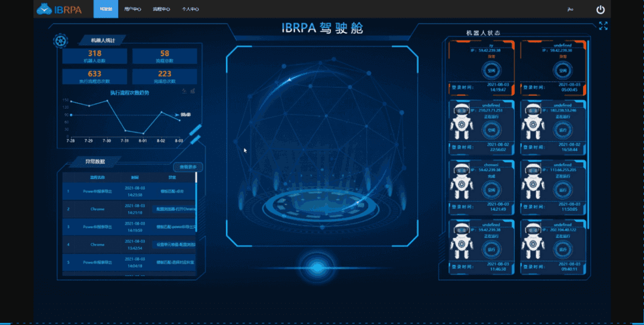644x325 pixels.
Task: Click status circle on 210.21.71.253 card
Action: pos(491,130)
